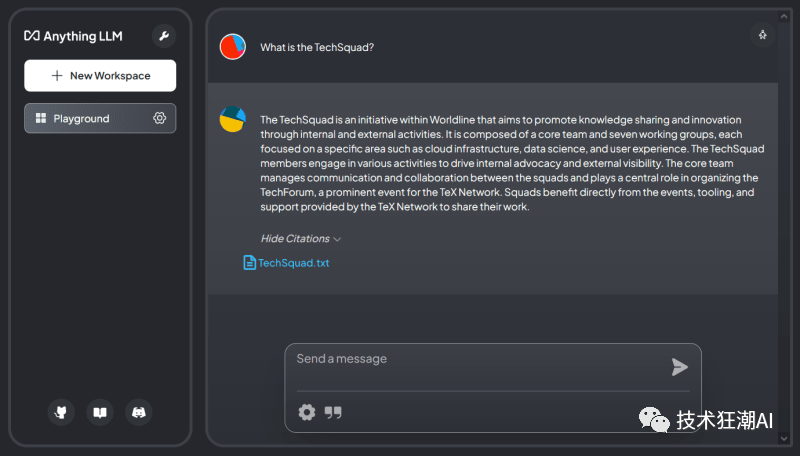
Task: Click the grid icon beside Playground
Action: (41, 118)
